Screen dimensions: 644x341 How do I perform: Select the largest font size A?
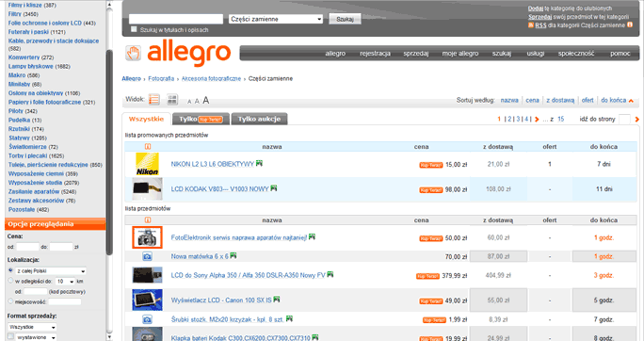tap(206, 100)
